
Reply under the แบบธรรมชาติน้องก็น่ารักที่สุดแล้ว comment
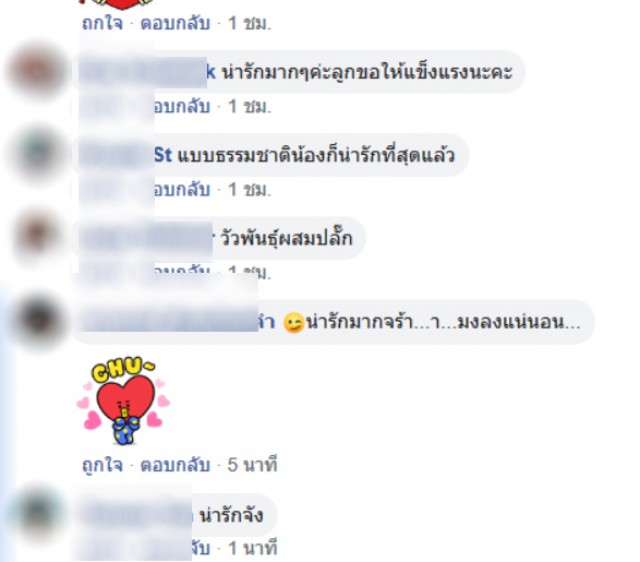pyautogui.click(x=182, y=190)
